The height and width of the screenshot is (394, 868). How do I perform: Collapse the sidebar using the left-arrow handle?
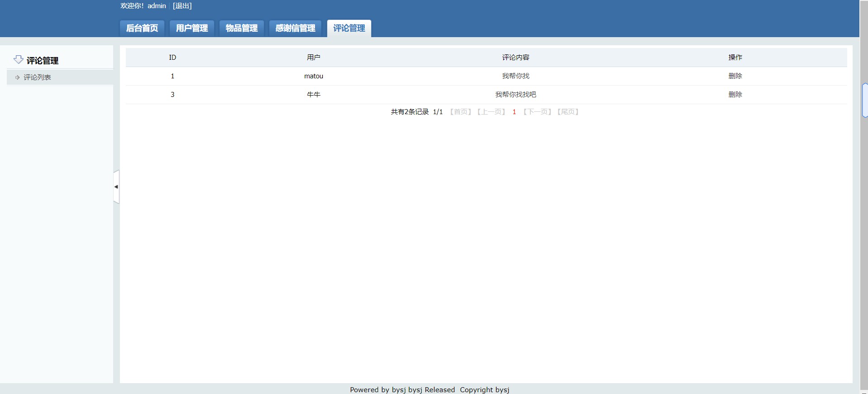click(x=116, y=187)
